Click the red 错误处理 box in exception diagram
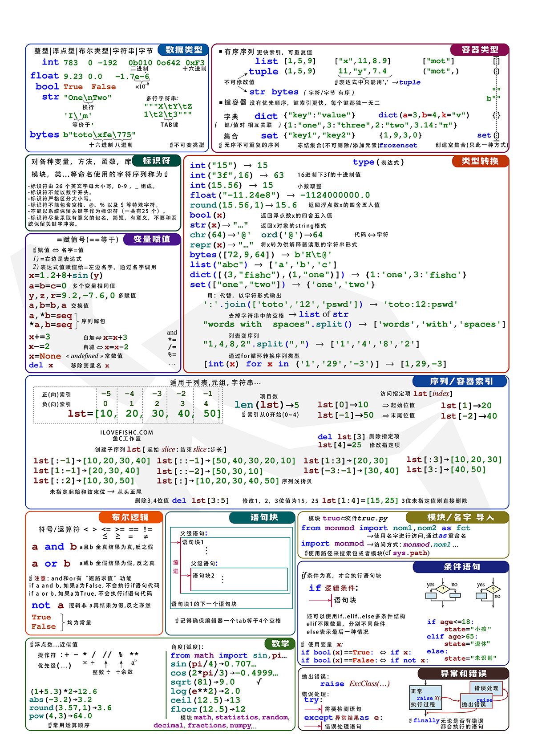Viewport: 534px width, 756px height. 486,688
